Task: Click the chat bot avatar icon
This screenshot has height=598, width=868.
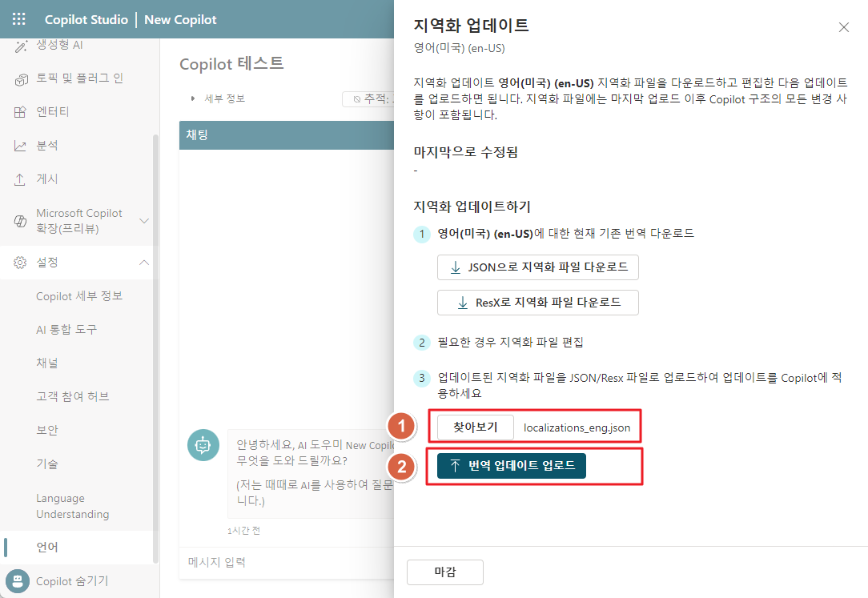Action: point(203,445)
